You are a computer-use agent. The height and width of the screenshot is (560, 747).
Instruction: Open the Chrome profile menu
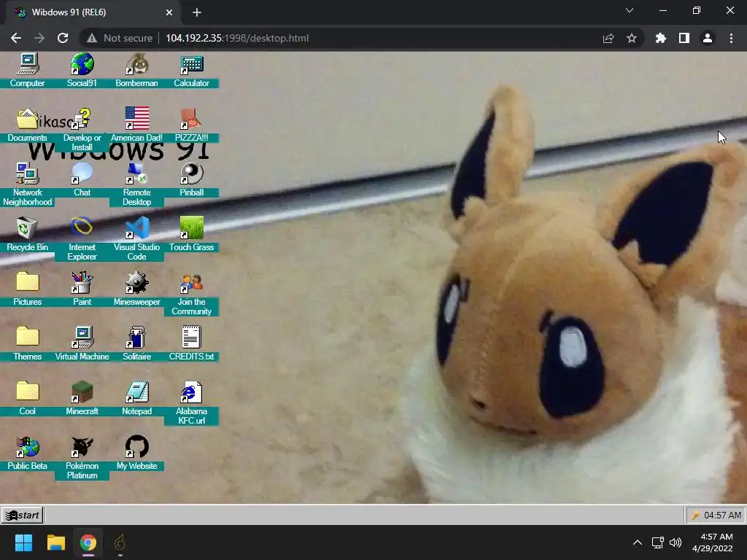[708, 38]
